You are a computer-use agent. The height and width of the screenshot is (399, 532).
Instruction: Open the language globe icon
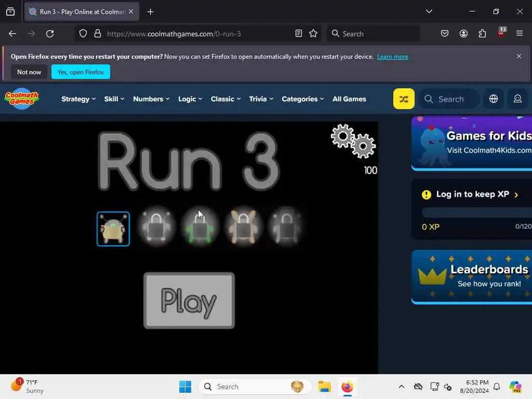494,99
